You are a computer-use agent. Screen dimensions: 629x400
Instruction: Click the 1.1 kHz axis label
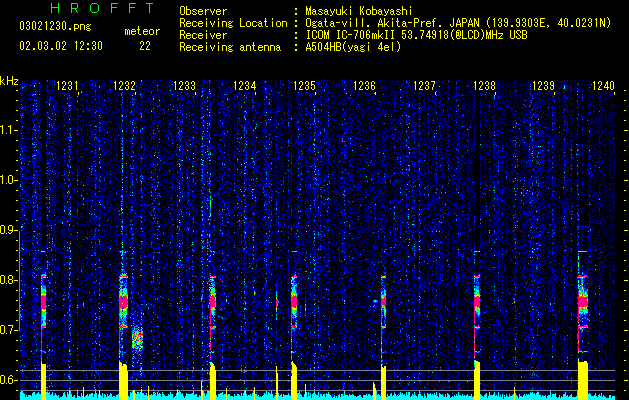(x=9, y=130)
